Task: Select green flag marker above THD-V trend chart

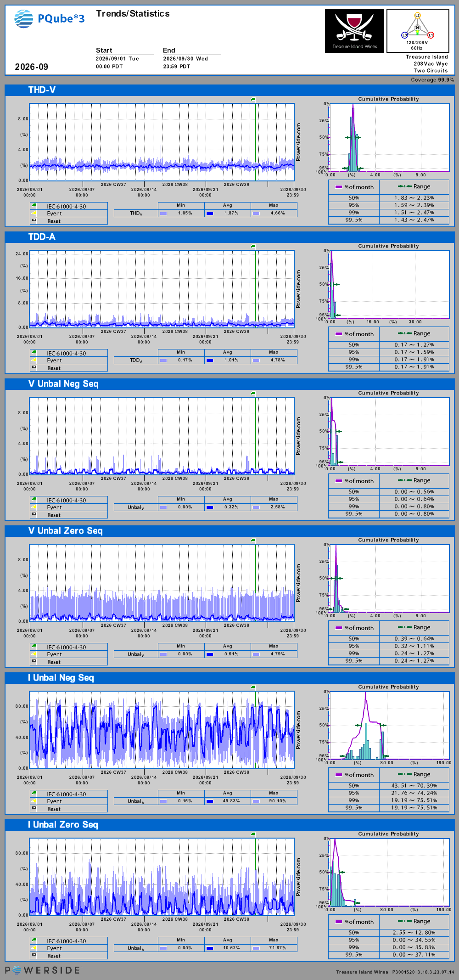Action: point(253,99)
